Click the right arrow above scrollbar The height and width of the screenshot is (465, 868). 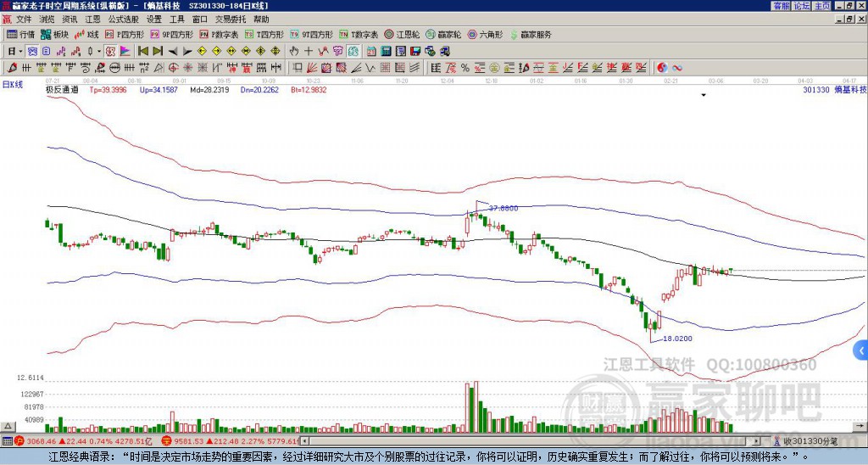tap(861, 426)
